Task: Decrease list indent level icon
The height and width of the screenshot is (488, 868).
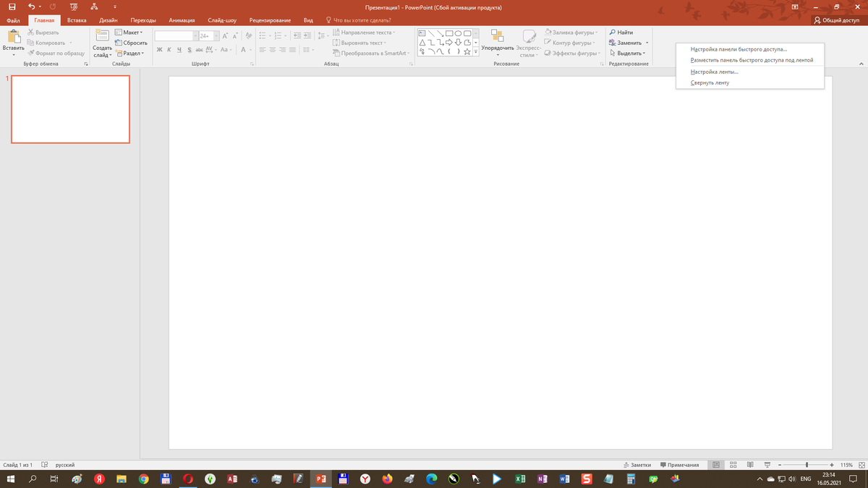Action: coord(296,35)
